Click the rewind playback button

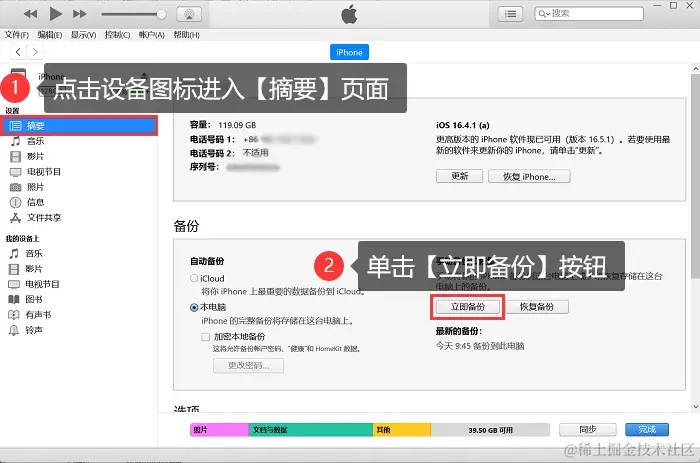tap(30, 14)
